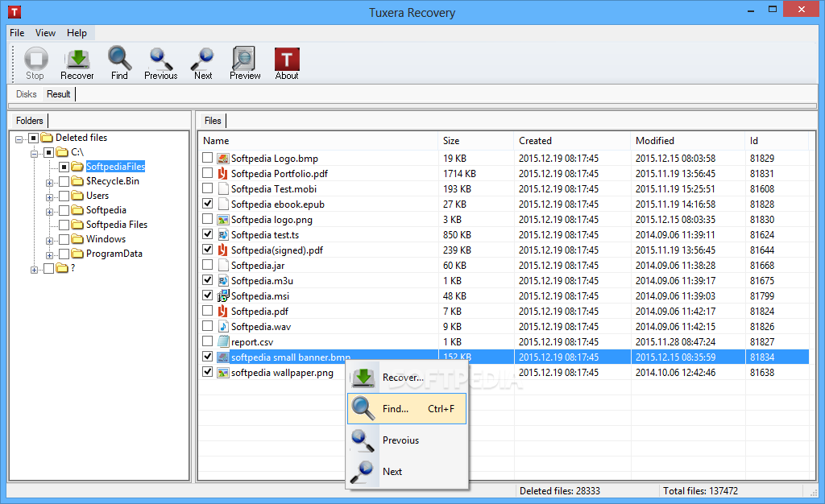Click the Total files: 137472 status entry
This screenshot has width=825, height=504.
pyautogui.click(x=700, y=491)
